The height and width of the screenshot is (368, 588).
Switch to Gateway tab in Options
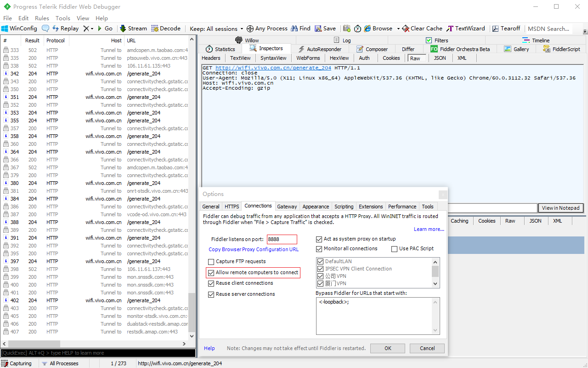(287, 207)
